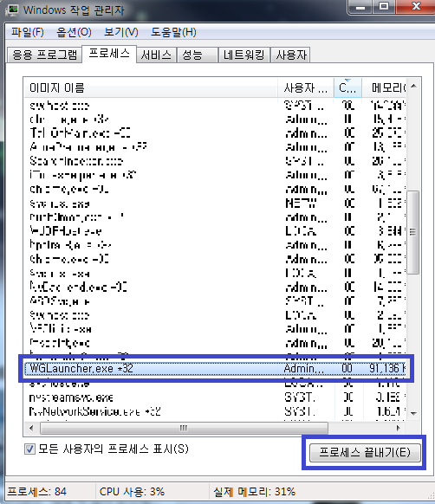
Task: Click the CPU 사용: 3% status entry
Action: click(132, 492)
